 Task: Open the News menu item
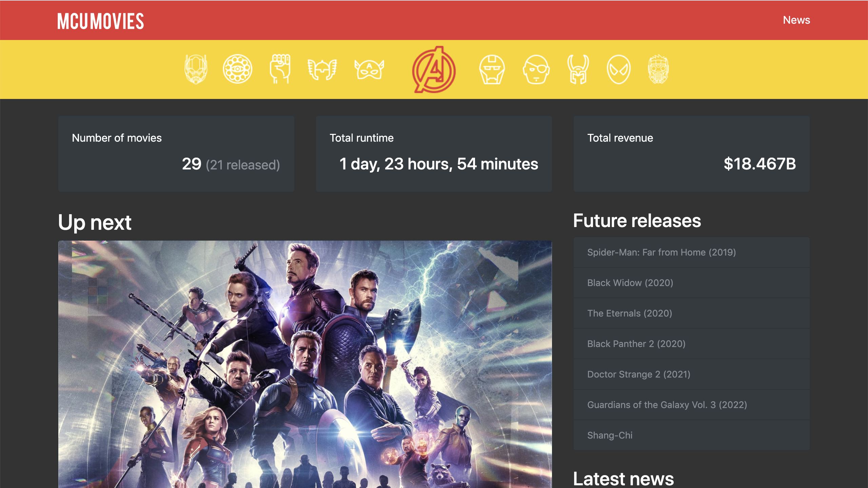pos(796,20)
